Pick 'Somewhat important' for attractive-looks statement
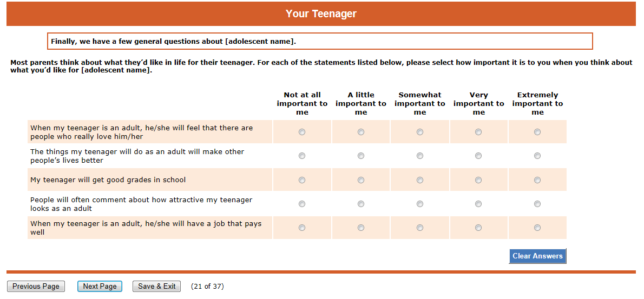Viewport: 644px width, 299px height. (420, 204)
